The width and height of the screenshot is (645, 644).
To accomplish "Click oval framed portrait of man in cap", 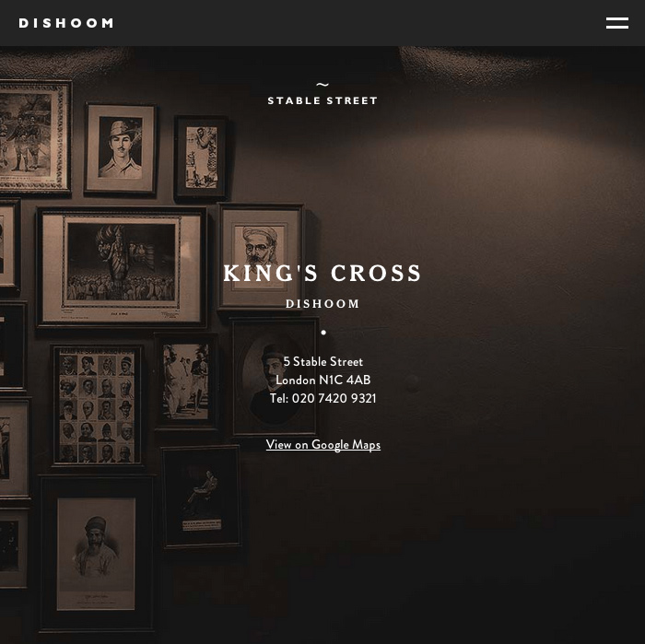I will click(274, 377).
